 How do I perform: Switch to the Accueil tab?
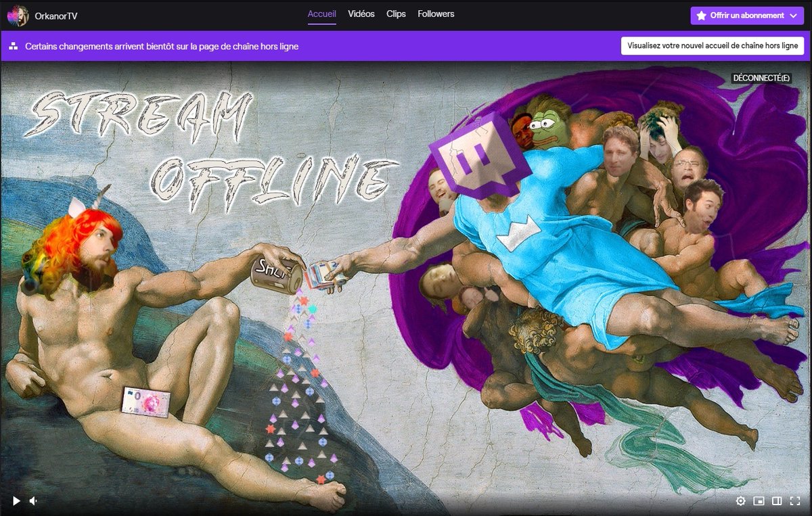tap(322, 14)
